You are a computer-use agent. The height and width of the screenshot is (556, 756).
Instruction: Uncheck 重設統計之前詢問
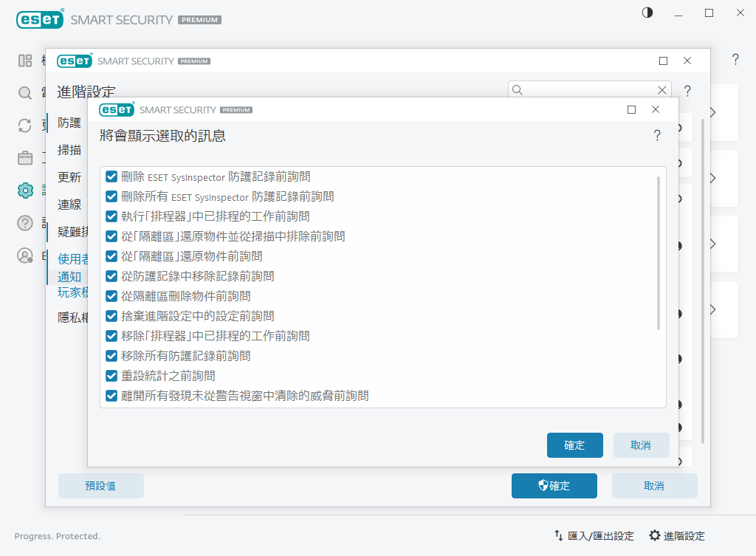[111, 376]
